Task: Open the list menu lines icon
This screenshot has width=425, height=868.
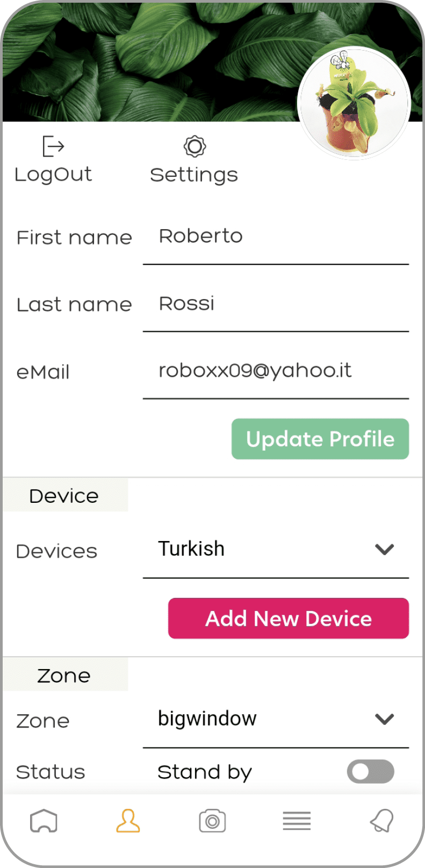Action: [297, 821]
